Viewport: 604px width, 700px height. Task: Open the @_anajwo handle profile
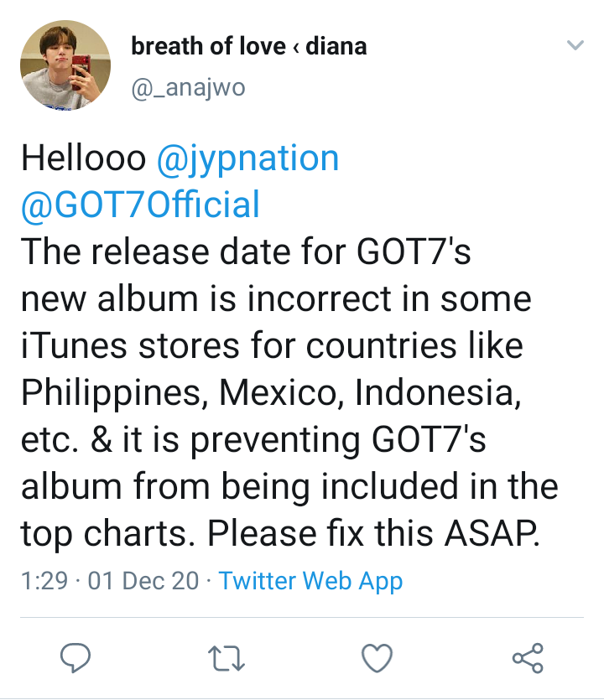[x=188, y=89]
